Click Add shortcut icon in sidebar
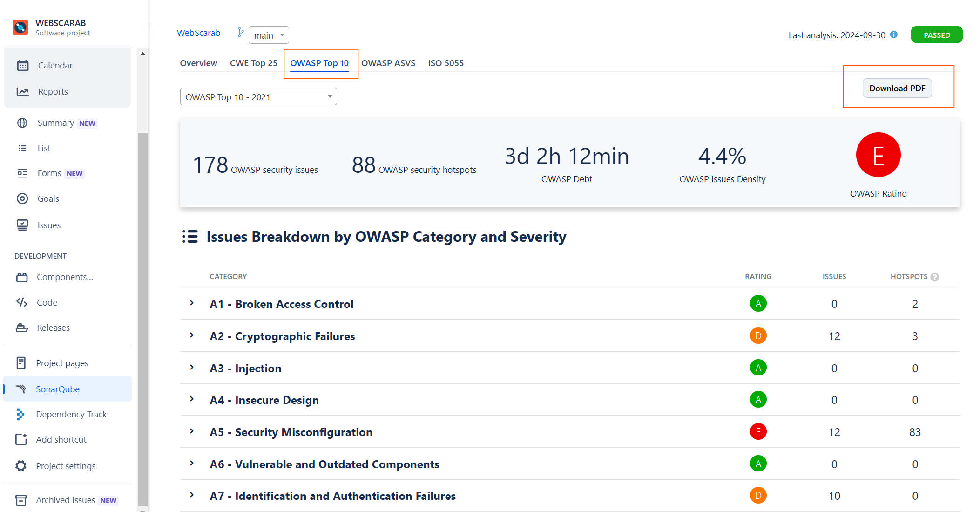Screen dimensions: 980x512 21,439
